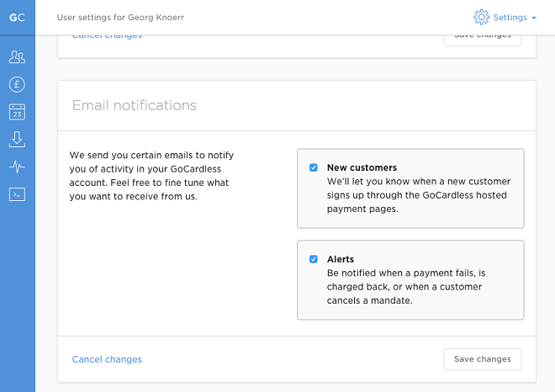This screenshot has height=392, width=555.
Task: Click the GC logo in the sidebar
Action: point(17,17)
